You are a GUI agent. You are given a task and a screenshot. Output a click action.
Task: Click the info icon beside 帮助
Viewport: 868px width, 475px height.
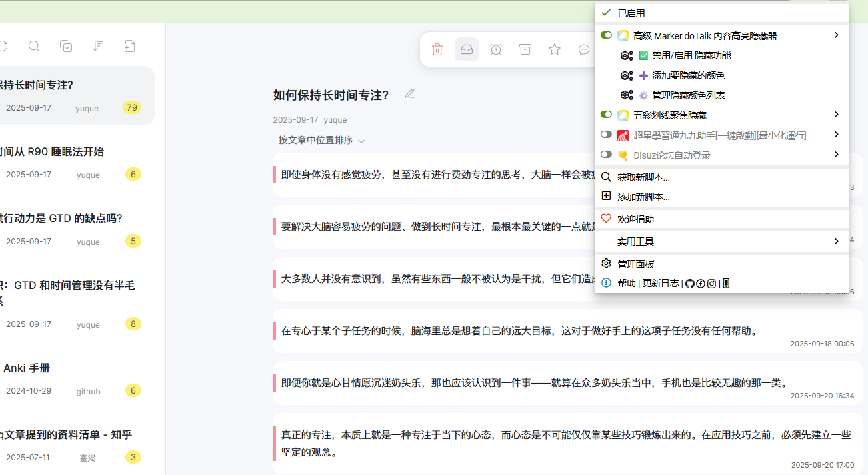[606, 283]
